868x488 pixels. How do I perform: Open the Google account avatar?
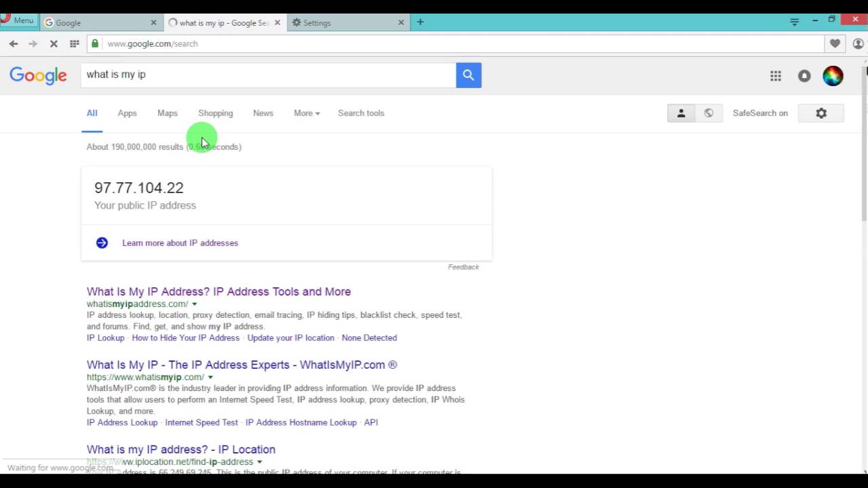pyautogui.click(x=833, y=76)
